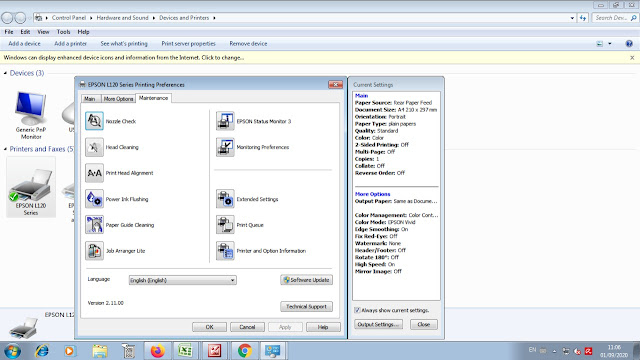Screen dimensions: 640x360
Task: Click the red taskbar application icon
Action: [x=214, y=351]
